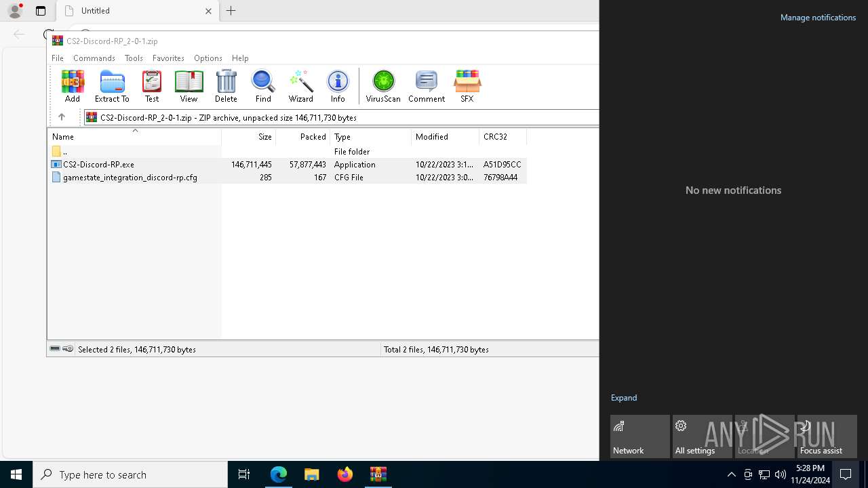868x488 pixels.
Task: Click 'Selected 2 files' status bar text
Action: pyautogui.click(x=137, y=349)
